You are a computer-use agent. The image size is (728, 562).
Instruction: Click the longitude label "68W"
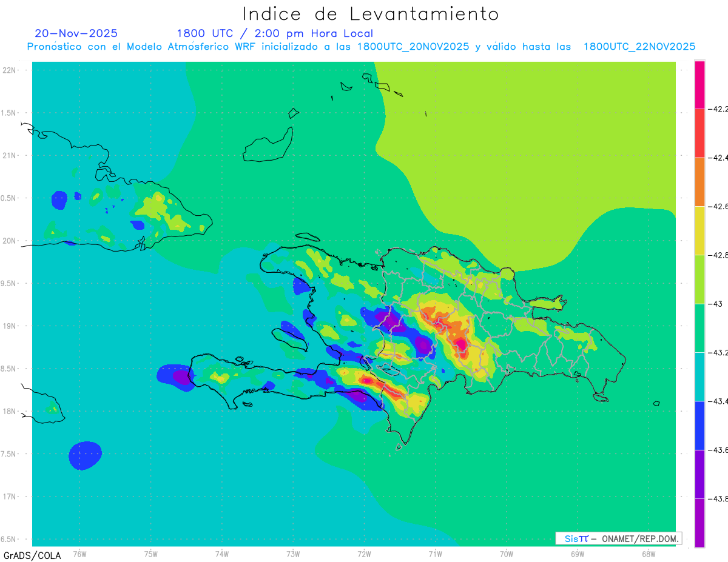click(648, 553)
